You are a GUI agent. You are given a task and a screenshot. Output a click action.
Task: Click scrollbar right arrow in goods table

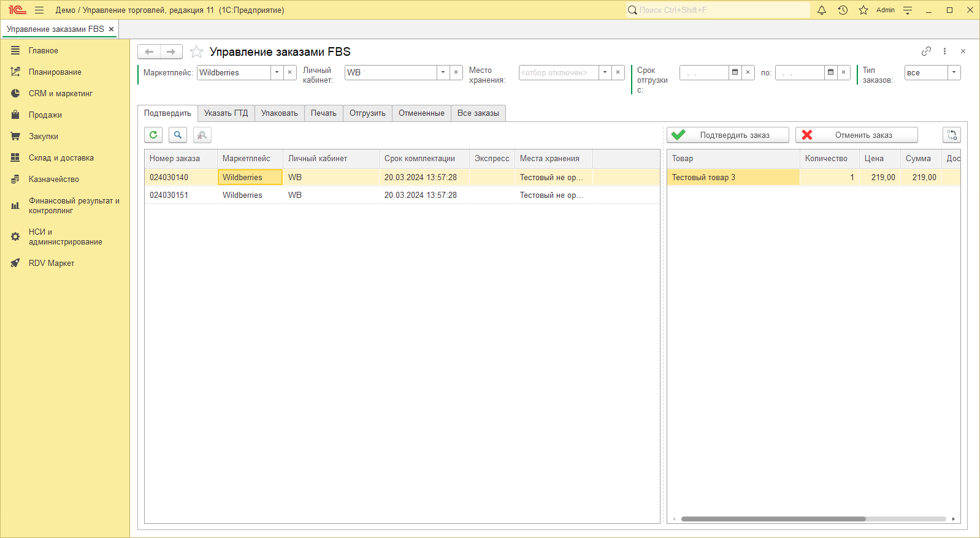(x=954, y=519)
